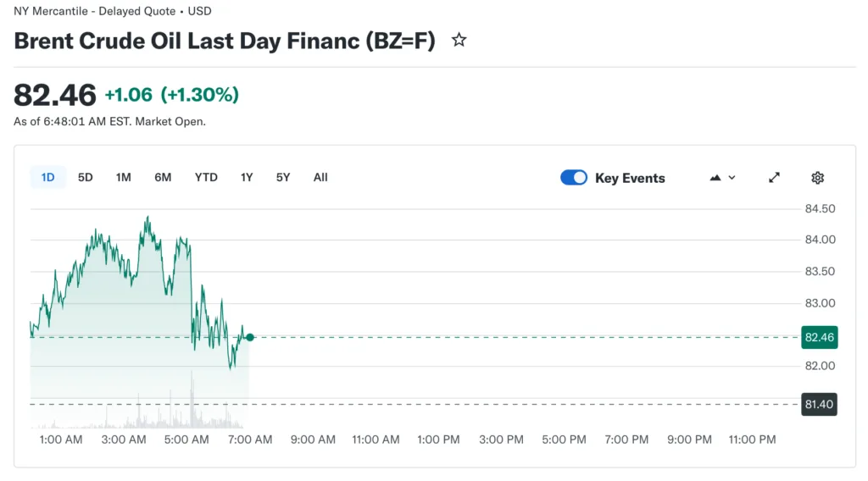868x481 pixels.
Task: Open chart type dropdown chevron
Action: (x=732, y=178)
